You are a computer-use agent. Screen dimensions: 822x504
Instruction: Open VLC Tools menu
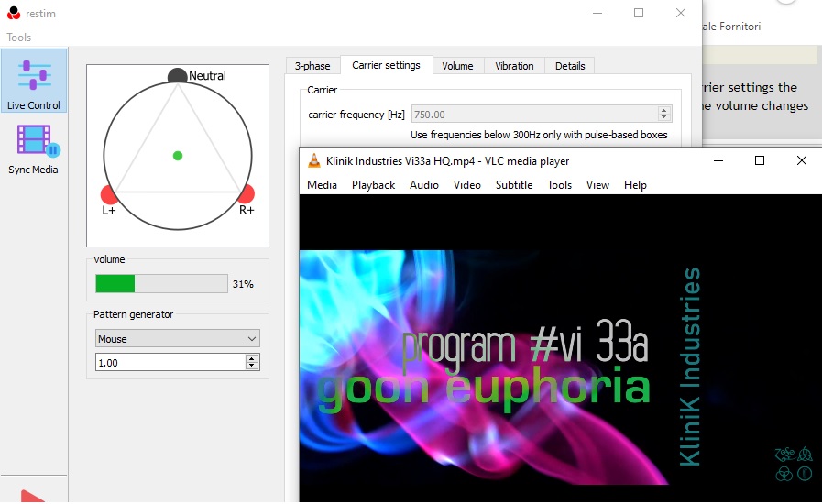(x=559, y=184)
